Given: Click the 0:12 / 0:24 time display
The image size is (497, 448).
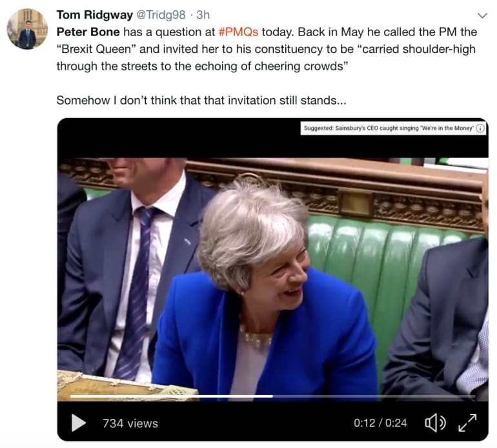Looking at the screenshot, I should 380,423.
